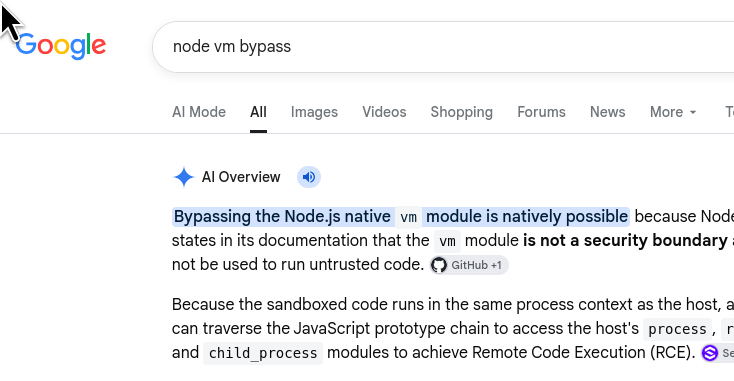
Task: Open the Shopping tab
Action: [462, 112]
